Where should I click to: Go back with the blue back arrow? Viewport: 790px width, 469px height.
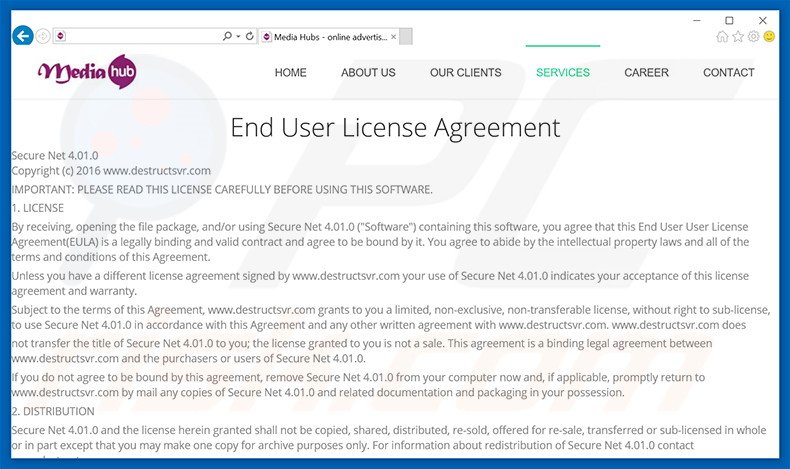coord(23,36)
